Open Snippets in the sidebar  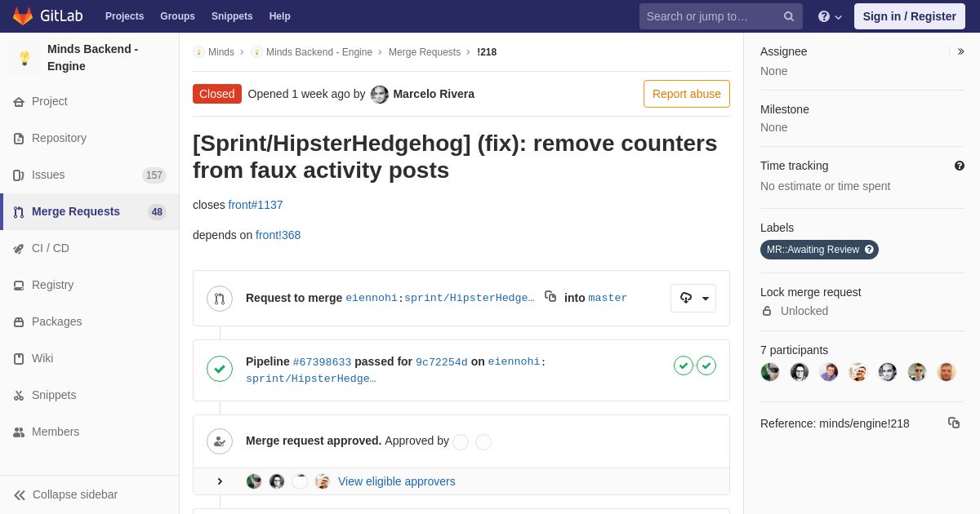tap(90, 395)
